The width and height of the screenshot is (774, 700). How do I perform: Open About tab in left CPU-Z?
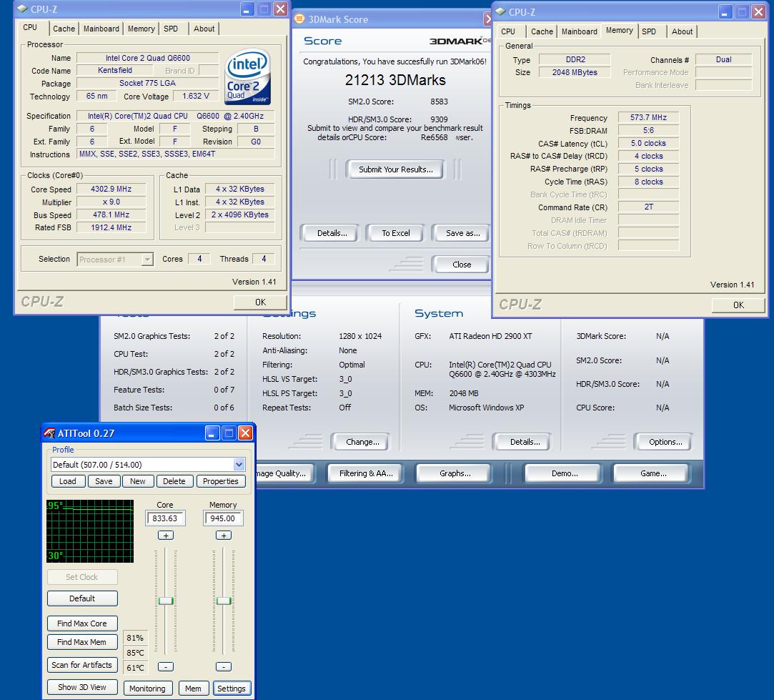pyautogui.click(x=204, y=29)
